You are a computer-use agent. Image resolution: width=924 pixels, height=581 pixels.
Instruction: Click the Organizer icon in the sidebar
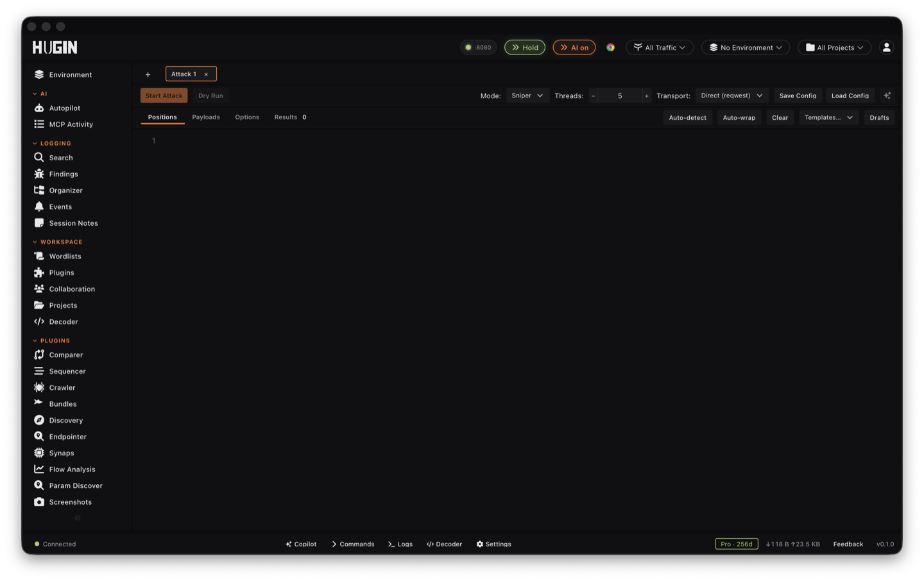click(x=39, y=190)
